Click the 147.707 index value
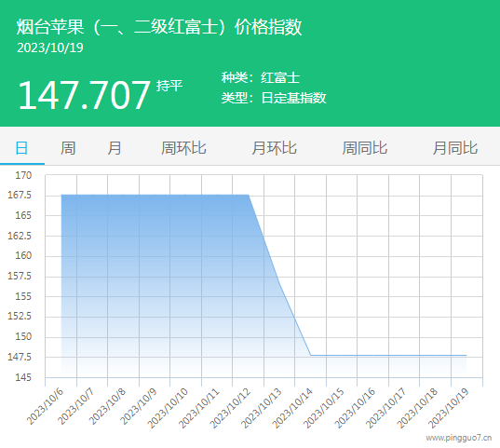The height and width of the screenshot is (448, 500). coord(84,95)
